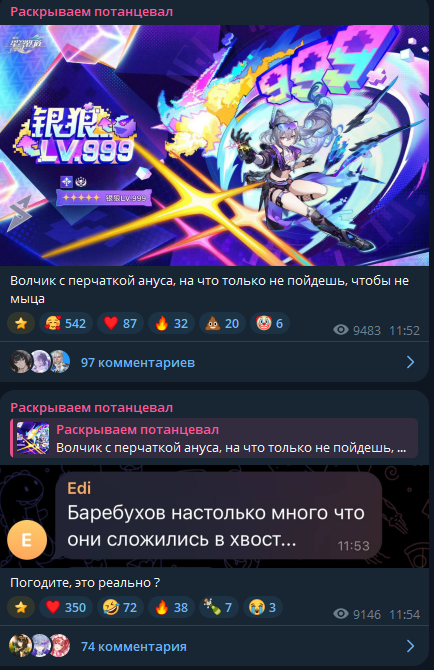The height and width of the screenshot is (670, 434).
Task: Add star reaction on second post
Action: [21, 607]
